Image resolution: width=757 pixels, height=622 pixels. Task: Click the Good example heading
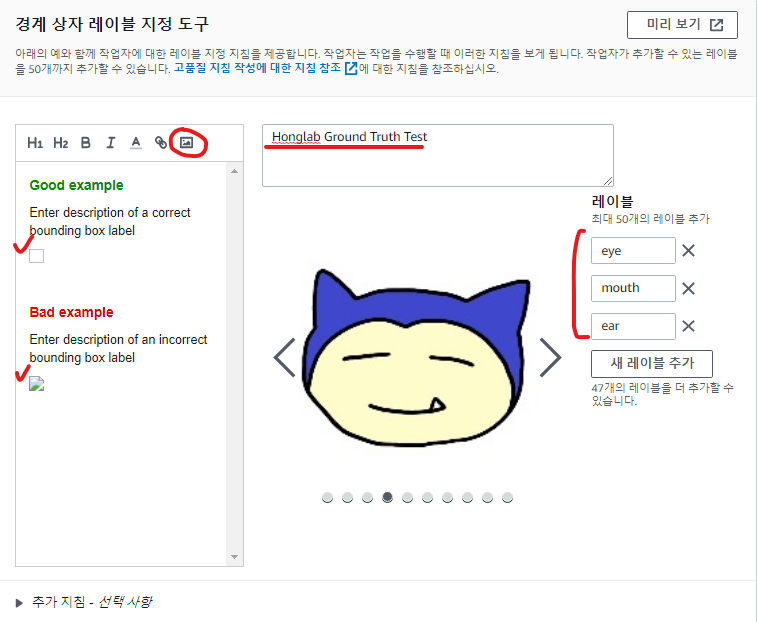coord(76,185)
